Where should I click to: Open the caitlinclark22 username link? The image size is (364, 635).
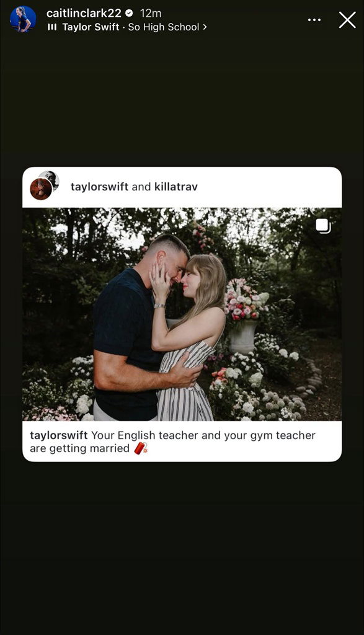(84, 13)
